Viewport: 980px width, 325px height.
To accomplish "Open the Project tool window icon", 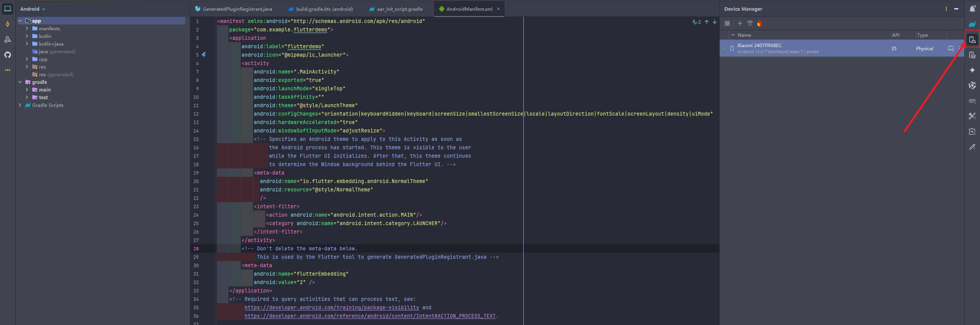I will [8, 9].
